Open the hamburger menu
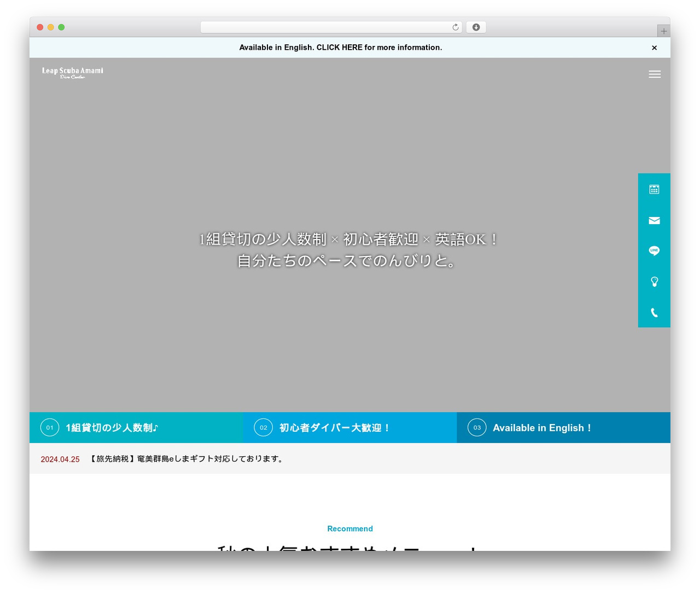This screenshot has height=593, width=700. 655,74
